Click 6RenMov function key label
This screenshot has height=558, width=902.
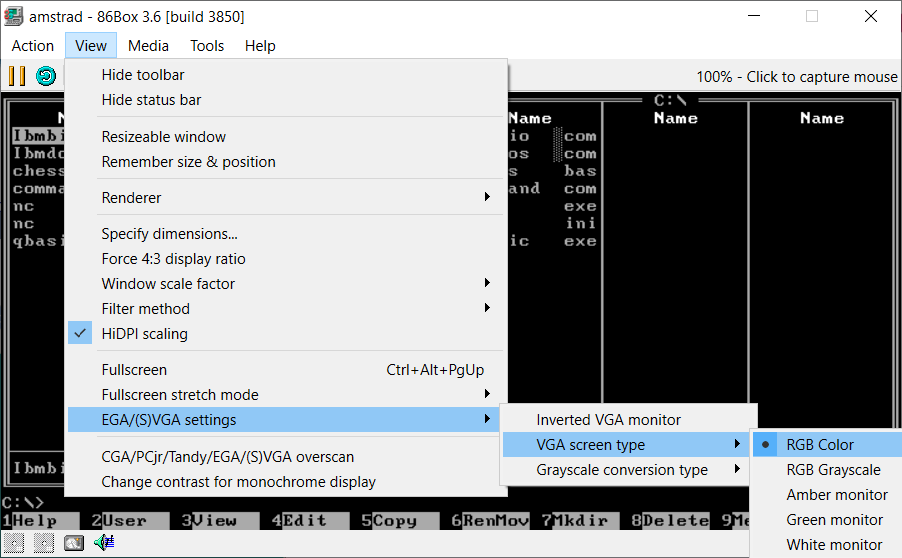490,521
